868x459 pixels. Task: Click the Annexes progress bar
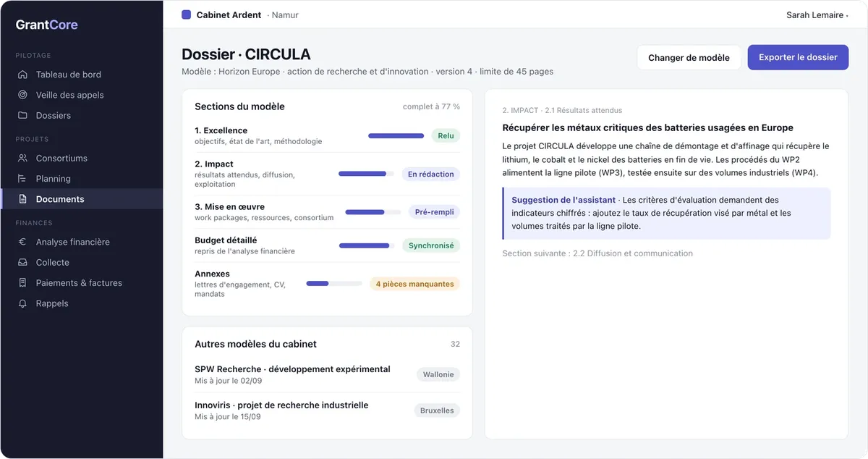tap(333, 284)
